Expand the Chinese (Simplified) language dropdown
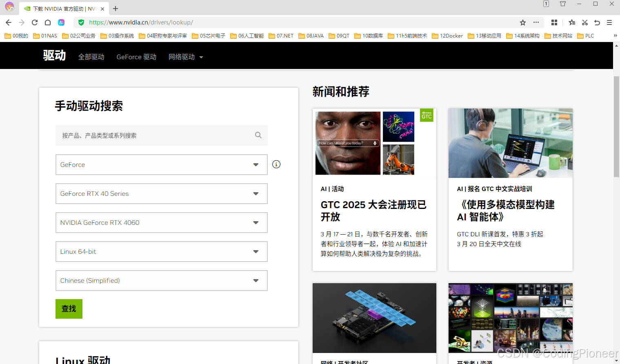This screenshot has width=620, height=364. pyautogui.click(x=162, y=281)
